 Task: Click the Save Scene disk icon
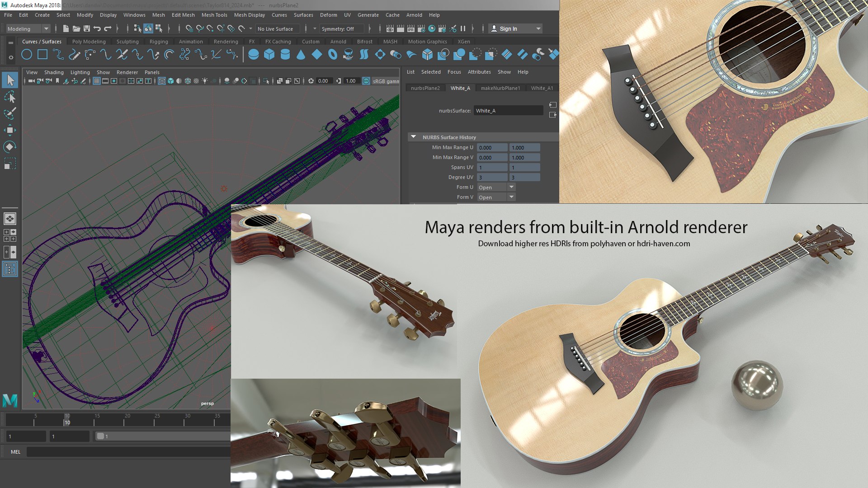click(87, 28)
